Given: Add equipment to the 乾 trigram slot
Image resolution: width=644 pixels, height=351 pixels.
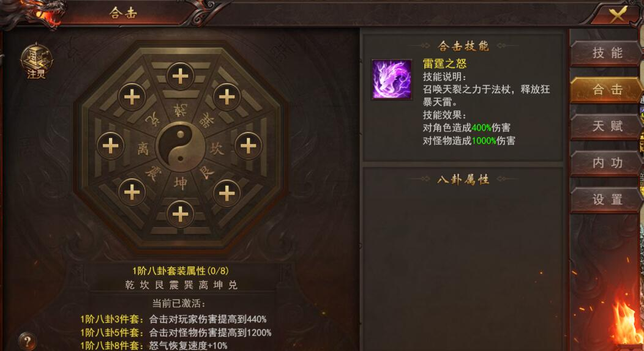Looking at the screenshot, I should (x=180, y=76).
